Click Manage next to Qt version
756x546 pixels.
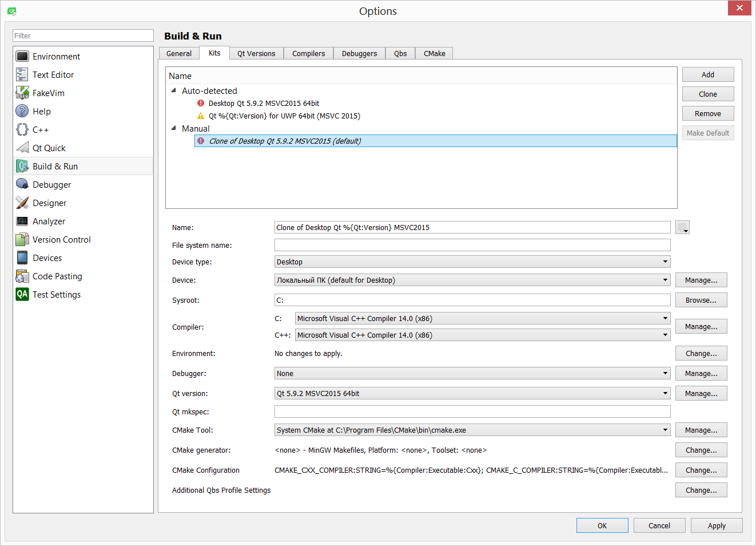[701, 393]
